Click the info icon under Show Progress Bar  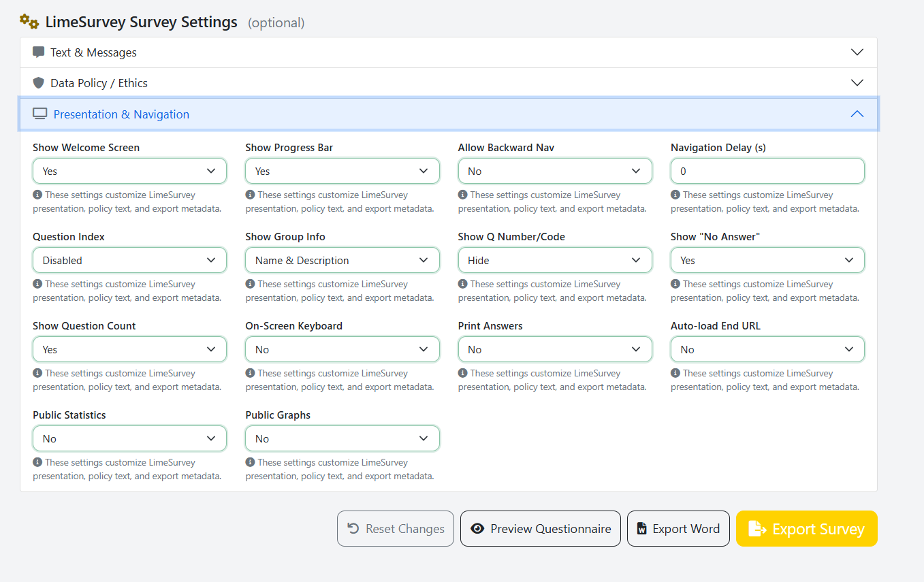(250, 195)
